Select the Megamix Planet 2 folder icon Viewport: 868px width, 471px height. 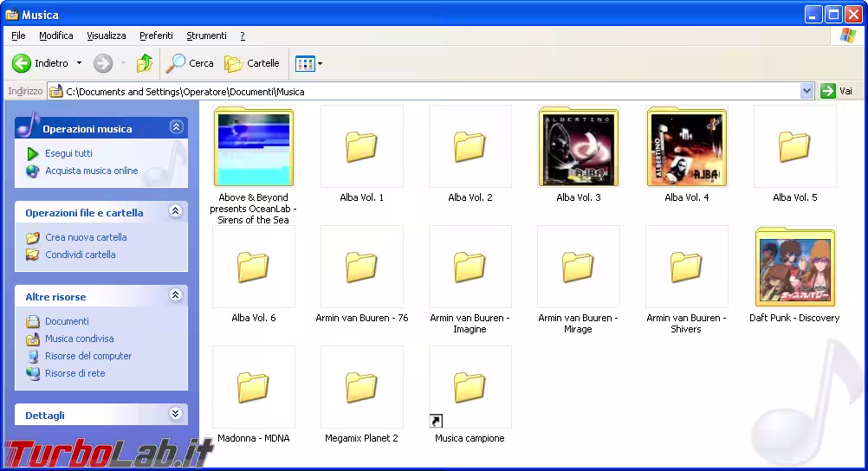361,387
